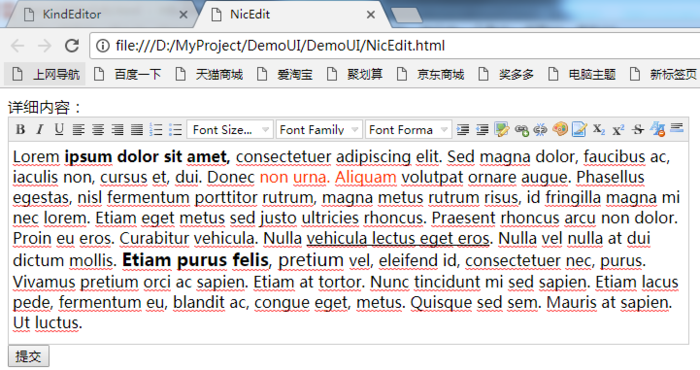Open the 京东商城 bookmark
The height and width of the screenshot is (370, 700).
coord(431,74)
